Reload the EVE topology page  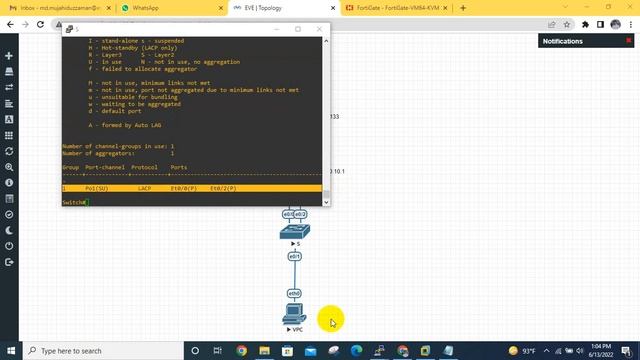(x=40, y=24)
